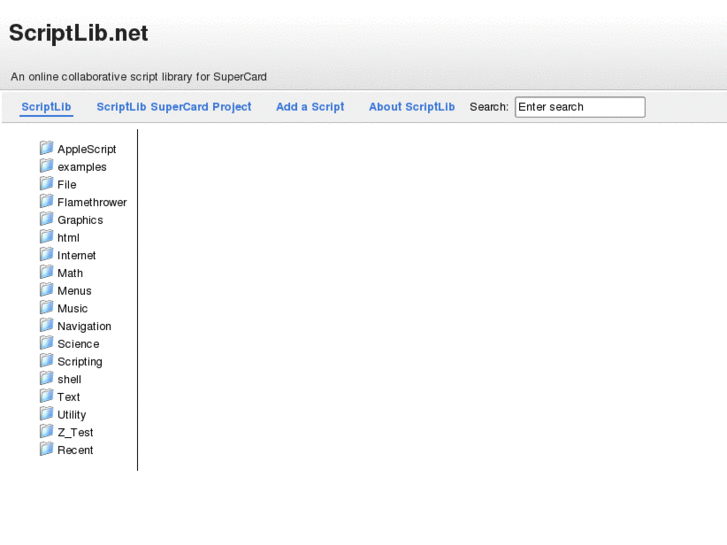The height and width of the screenshot is (545, 727).
Task: Select the Flamethrower category label
Action: (x=92, y=202)
